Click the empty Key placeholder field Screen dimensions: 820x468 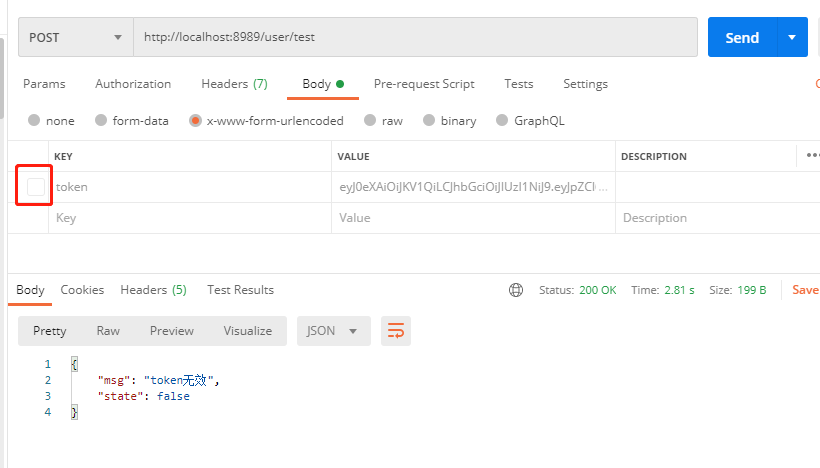[190, 218]
